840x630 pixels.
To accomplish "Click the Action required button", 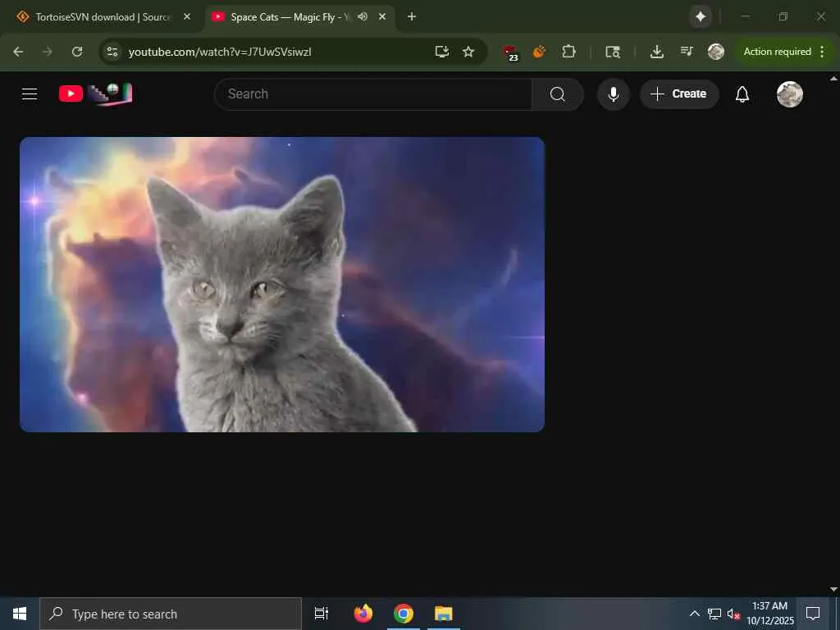I will [777, 52].
